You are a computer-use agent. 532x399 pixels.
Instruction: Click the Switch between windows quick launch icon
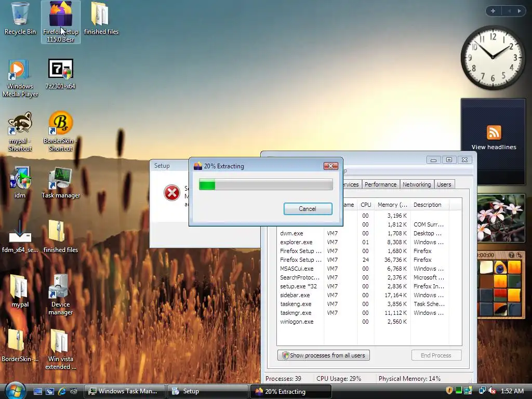(x=50, y=391)
